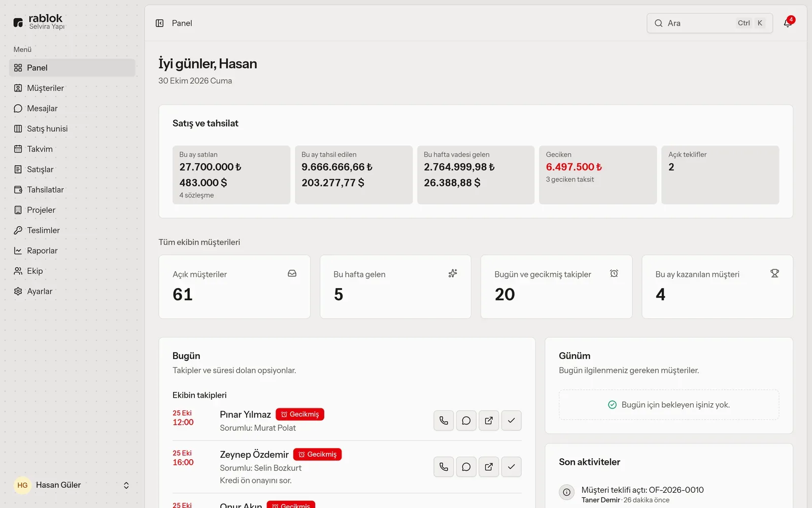Viewport: 812px width, 508px height.
Task: Collapse the sidebar using the panel toggle icon
Action: (x=159, y=23)
